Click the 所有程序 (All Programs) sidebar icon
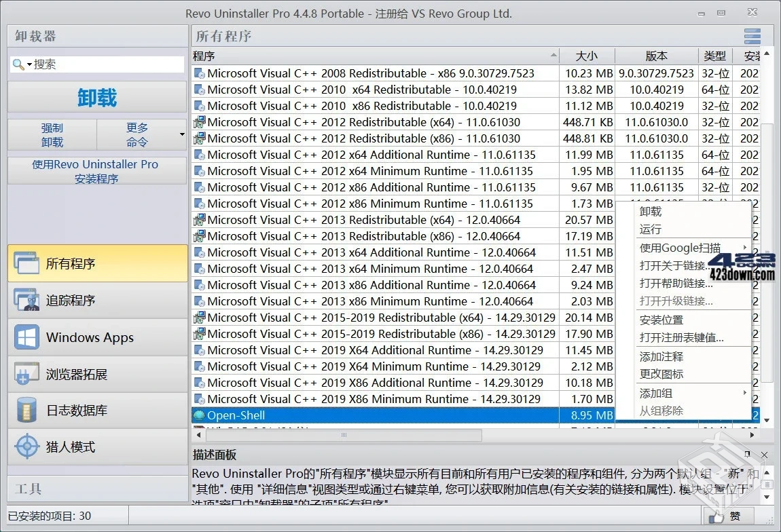This screenshot has height=532, width=781. 27,264
